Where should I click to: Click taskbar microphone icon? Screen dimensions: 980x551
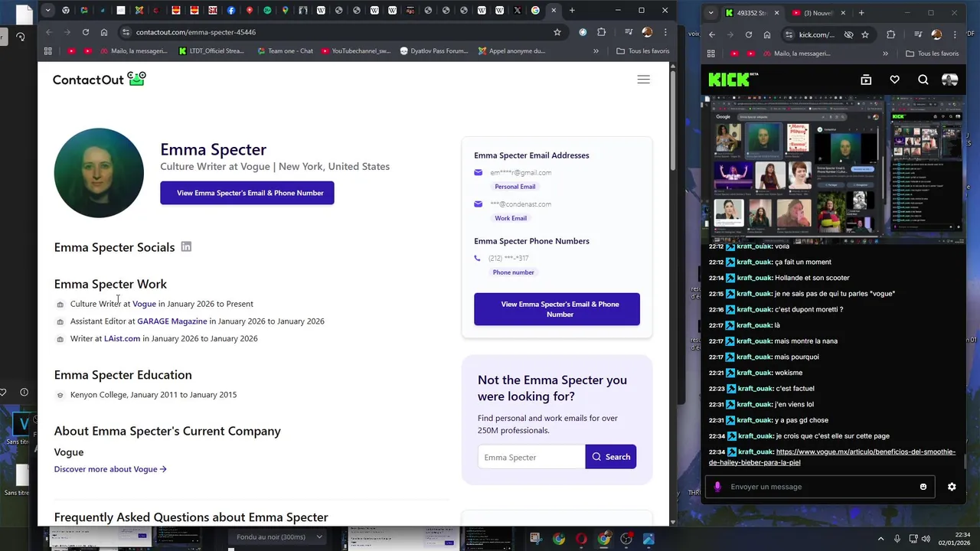pos(897,539)
